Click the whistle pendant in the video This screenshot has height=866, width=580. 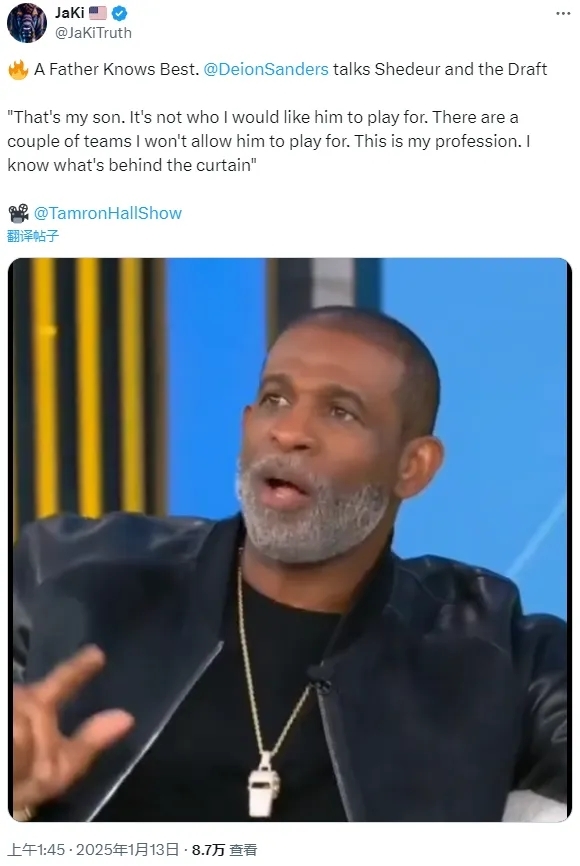(264, 785)
